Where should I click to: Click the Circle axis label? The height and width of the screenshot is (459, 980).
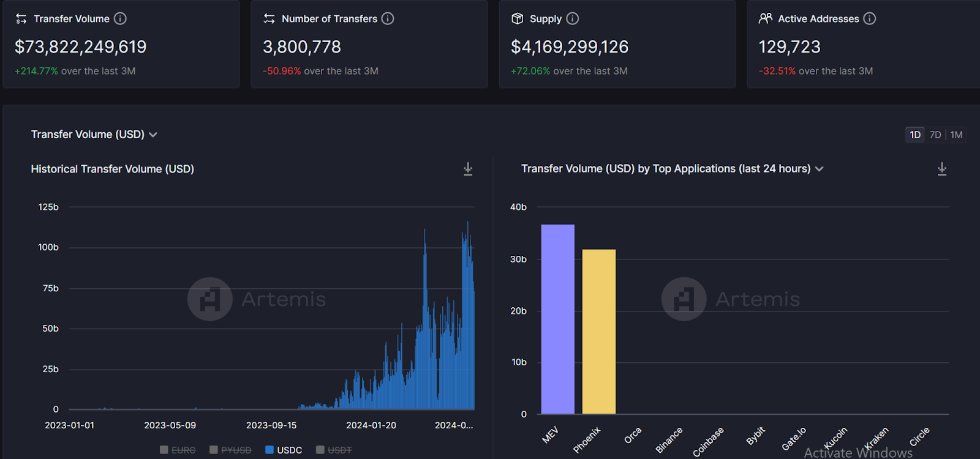(919, 436)
